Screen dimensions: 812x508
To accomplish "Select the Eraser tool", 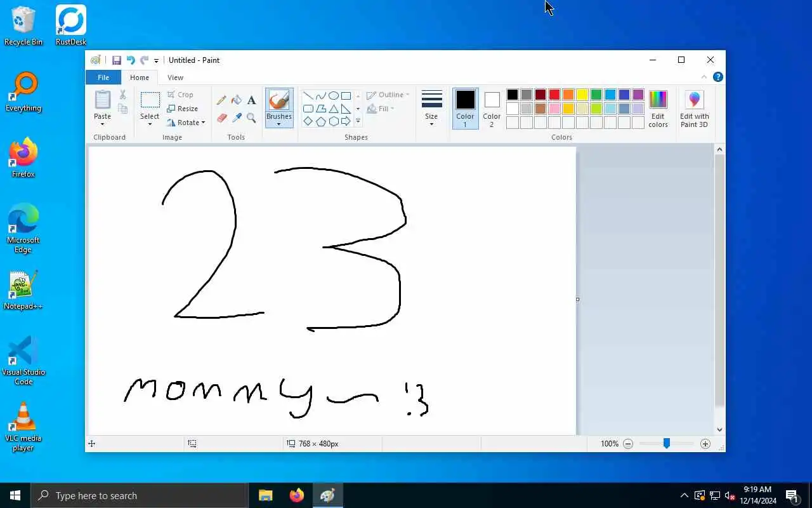I will pos(221,117).
